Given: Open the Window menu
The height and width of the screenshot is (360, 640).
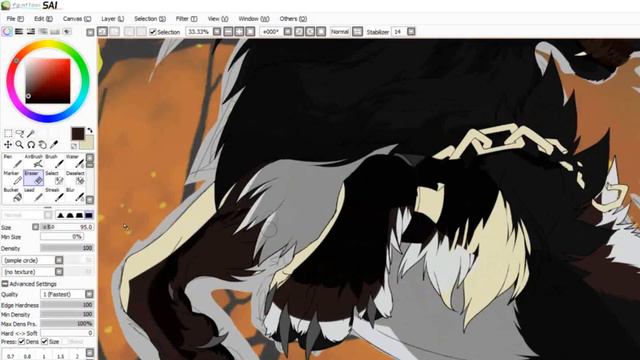Looking at the screenshot, I should pos(253,19).
